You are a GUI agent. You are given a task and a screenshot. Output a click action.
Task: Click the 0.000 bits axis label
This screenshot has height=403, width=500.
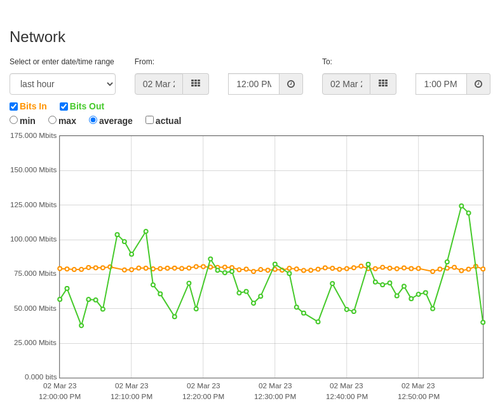[x=41, y=377]
